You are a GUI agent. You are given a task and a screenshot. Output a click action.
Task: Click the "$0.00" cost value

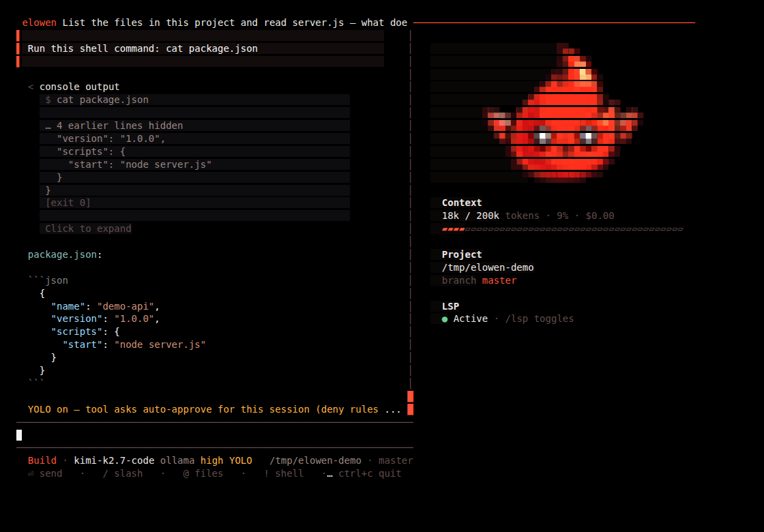[x=600, y=216]
